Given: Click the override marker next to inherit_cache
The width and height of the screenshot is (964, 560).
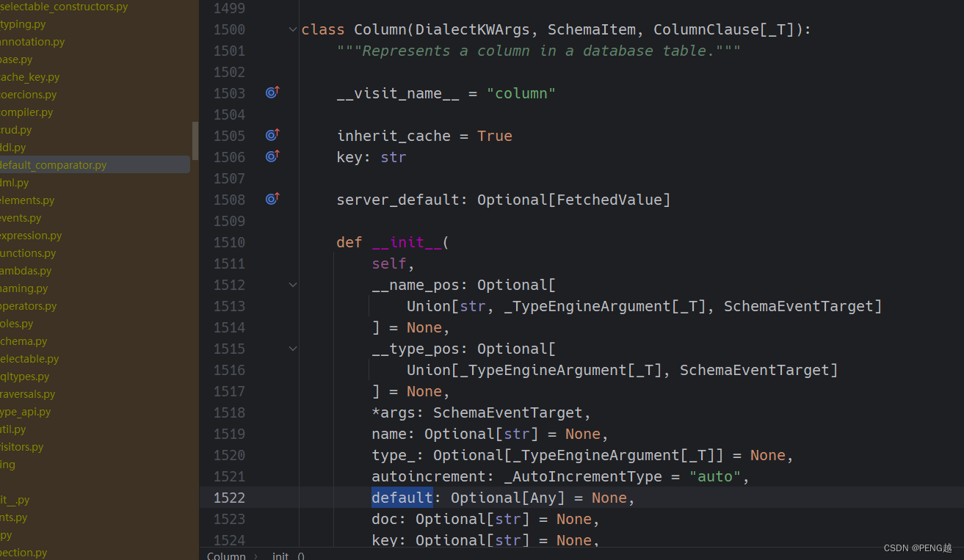Looking at the screenshot, I should point(272,135).
